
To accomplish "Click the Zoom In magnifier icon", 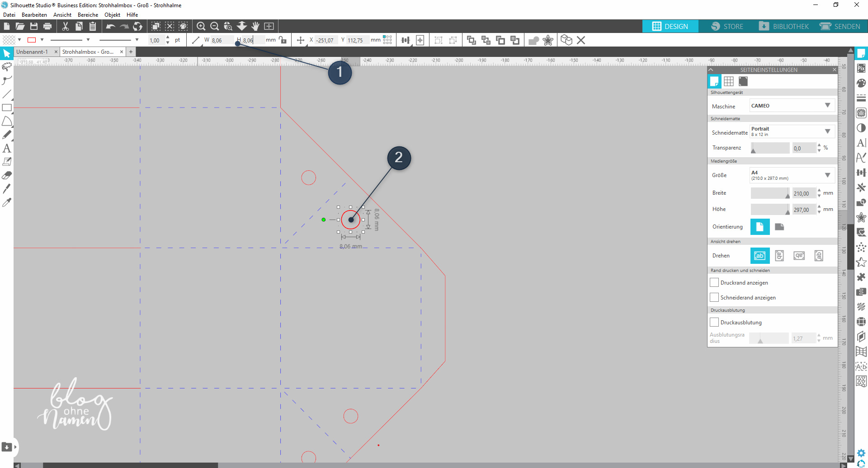I will pos(201,26).
